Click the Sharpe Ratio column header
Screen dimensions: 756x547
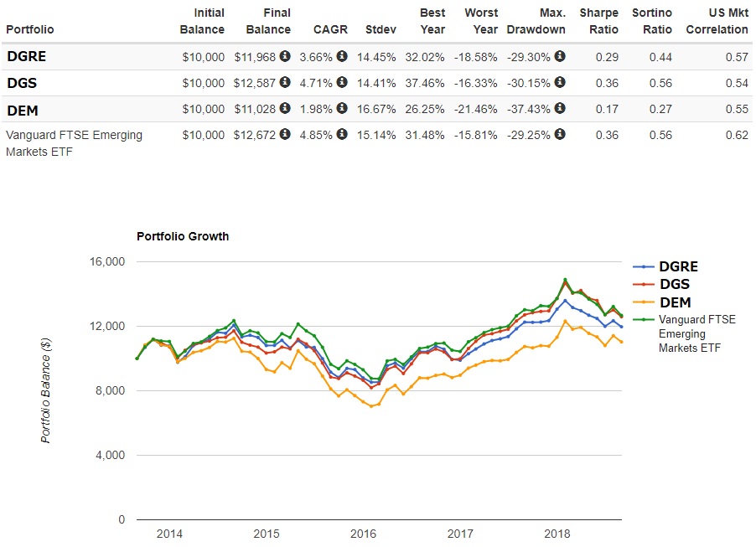tap(598, 21)
